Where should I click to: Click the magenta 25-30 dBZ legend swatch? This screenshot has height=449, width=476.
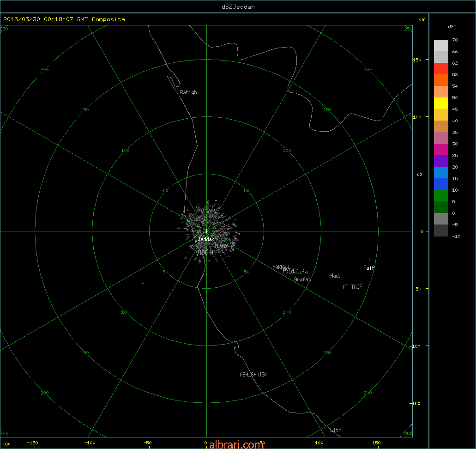441,150
